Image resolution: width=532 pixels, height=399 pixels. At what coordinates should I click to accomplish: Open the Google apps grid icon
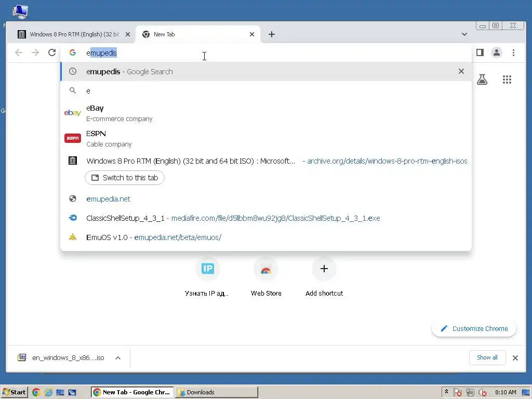point(507,79)
